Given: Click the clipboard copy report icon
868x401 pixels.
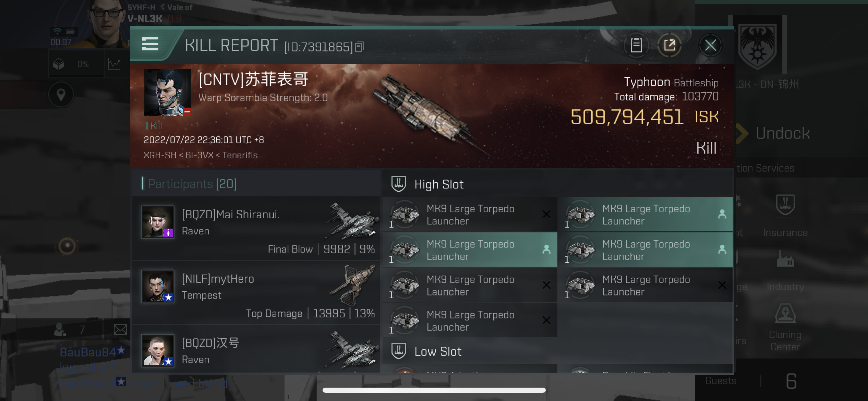Looking at the screenshot, I should point(636,45).
